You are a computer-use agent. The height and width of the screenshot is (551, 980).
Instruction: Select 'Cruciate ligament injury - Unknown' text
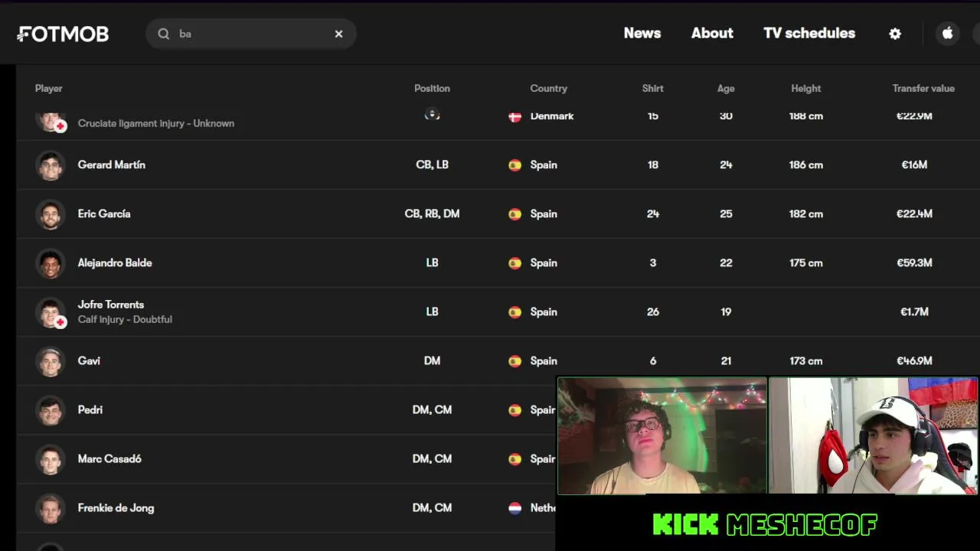156,123
